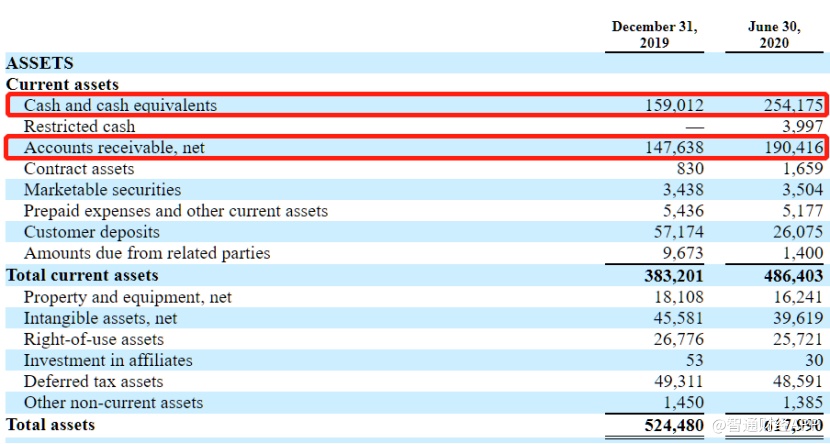Click the "Current assets" subheading

click(x=62, y=84)
